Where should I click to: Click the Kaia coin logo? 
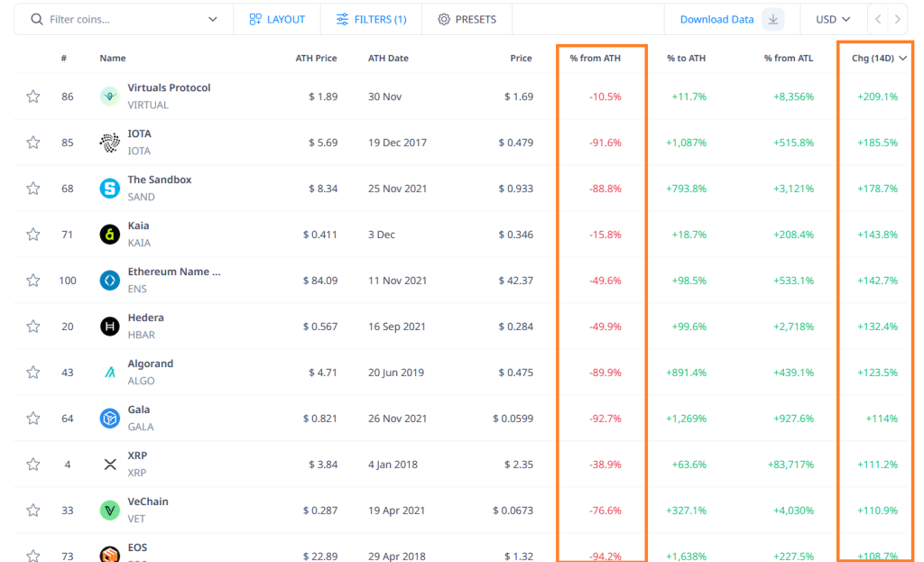tap(109, 234)
